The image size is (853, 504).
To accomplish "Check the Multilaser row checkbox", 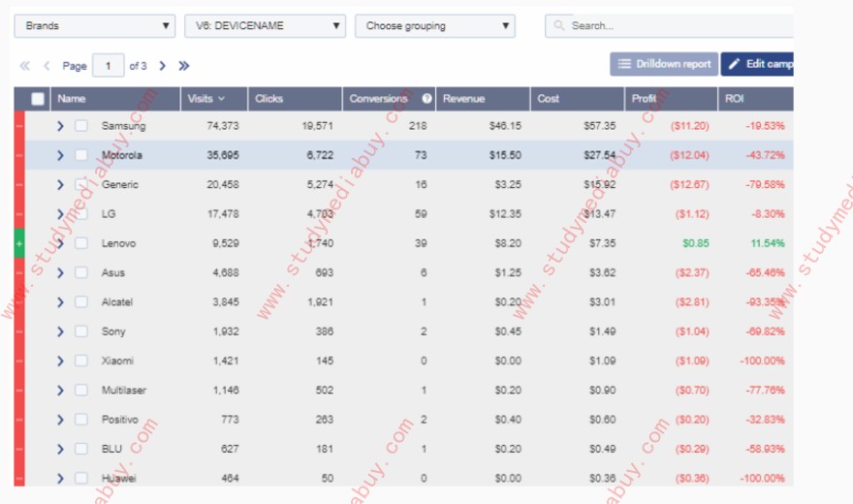I will point(81,390).
